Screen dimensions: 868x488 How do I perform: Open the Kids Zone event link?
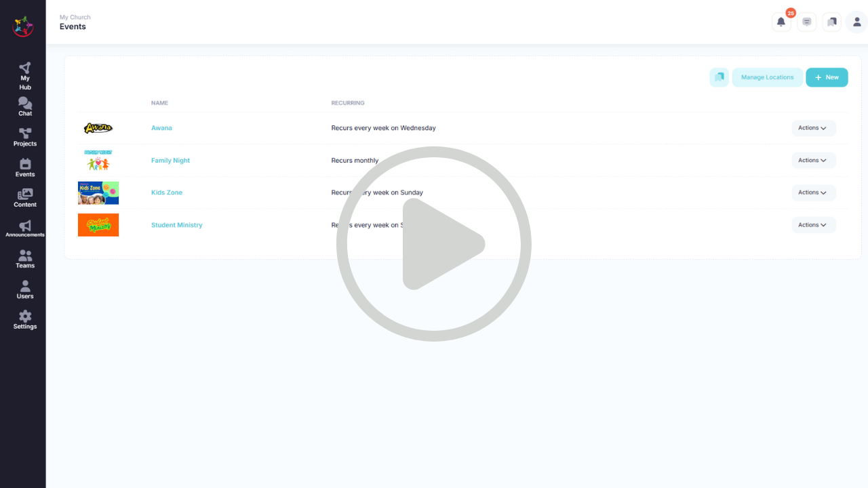[167, 192]
